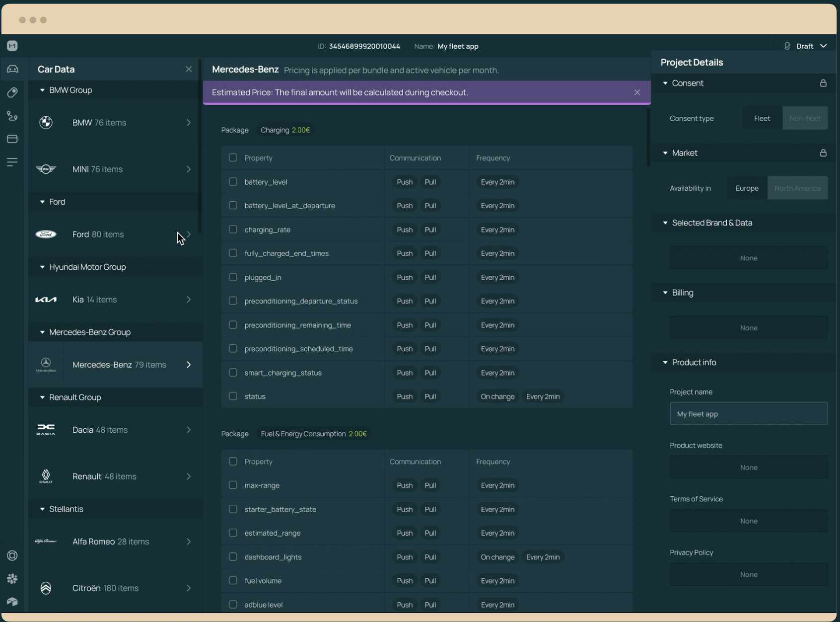The height and width of the screenshot is (622, 840).
Task: Open the logs list sidebar icon
Action: 12,162
